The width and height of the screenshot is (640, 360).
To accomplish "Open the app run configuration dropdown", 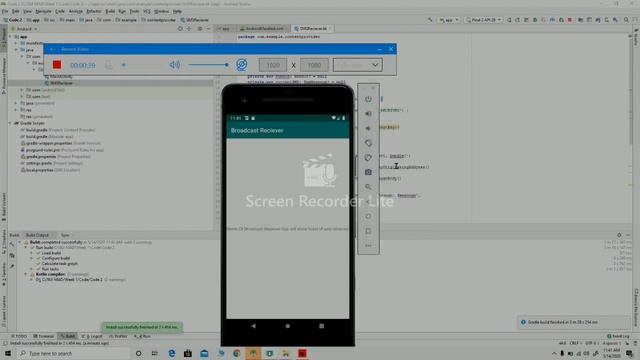I will [449, 20].
